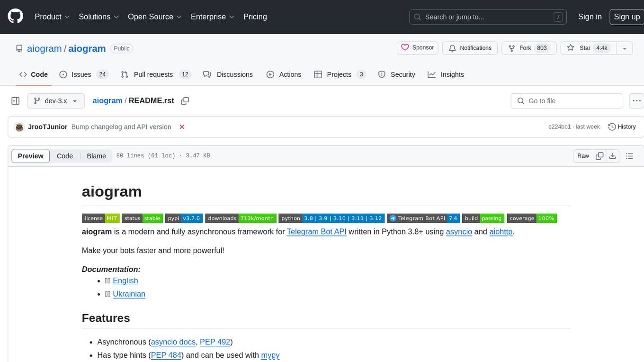Open the English documentation link

(x=125, y=281)
